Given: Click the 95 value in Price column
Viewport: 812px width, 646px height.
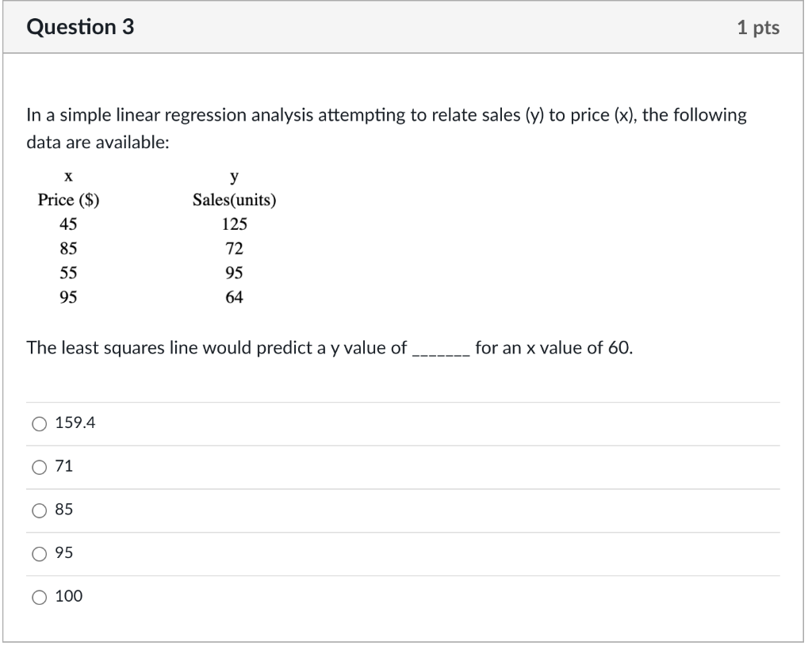Looking at the screenshot, I should tap(69, 297).
